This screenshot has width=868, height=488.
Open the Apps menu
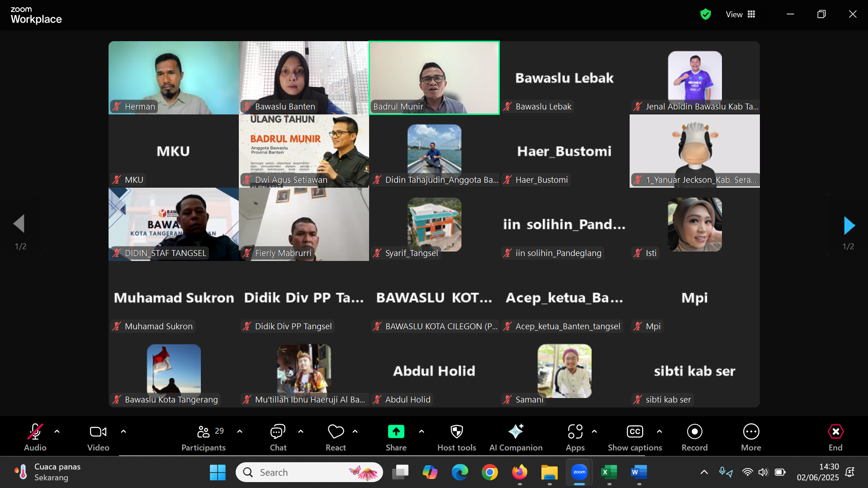(575, 437)
